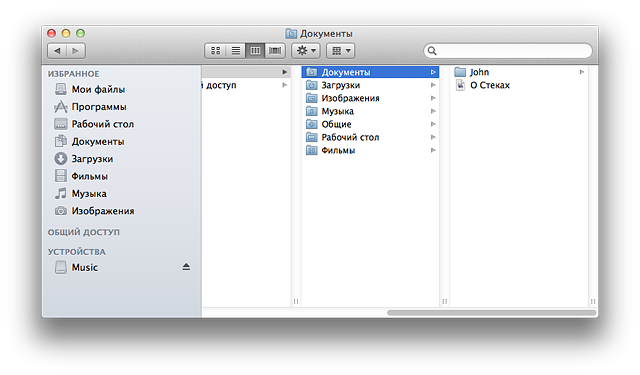Viewport: 640px width, 375px height.
Task: Click the Finder search field
Action: 508,51
